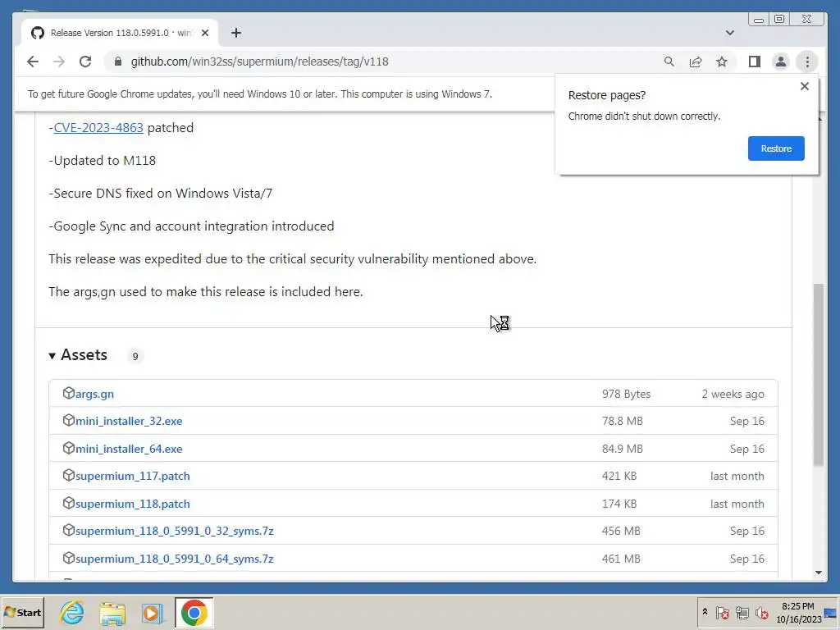Click Chrome icon in taskbar

pyautogui.click(x=194, y=612)
